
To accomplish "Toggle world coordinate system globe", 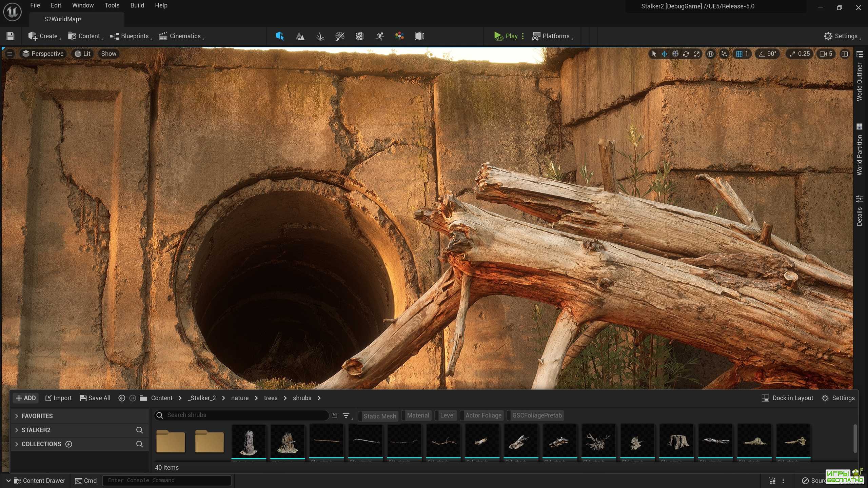I will point(710,54).
